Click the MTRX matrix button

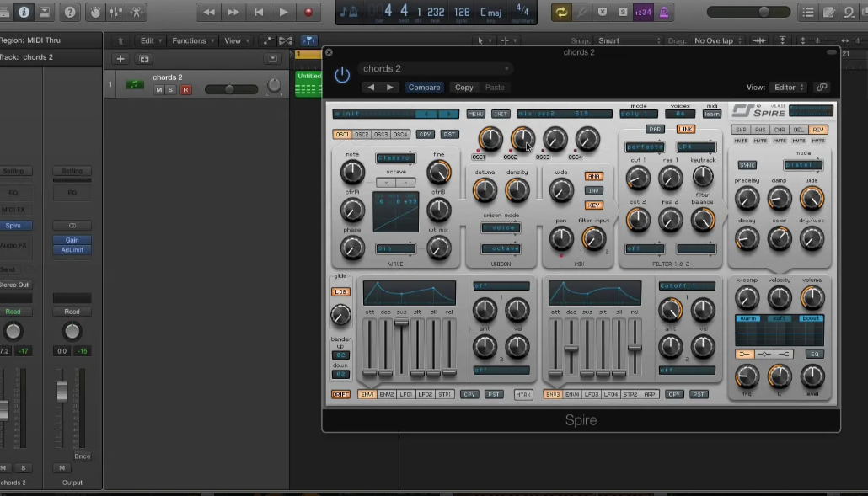(x=523, y=395)
